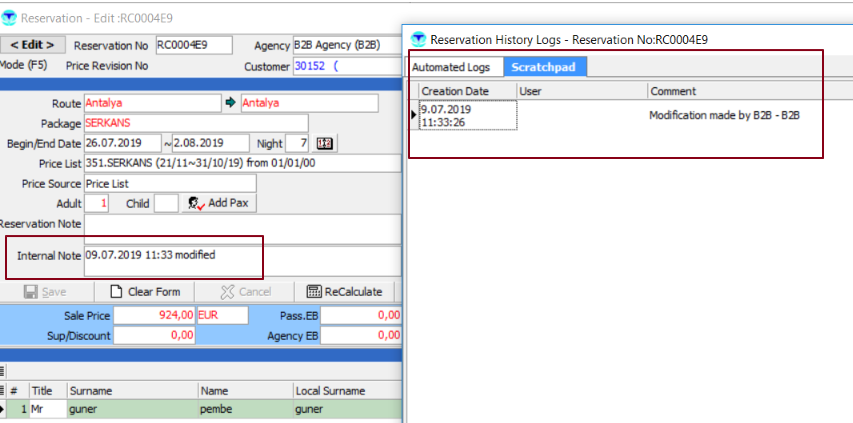Click the Package field showing SERKANS

coord(195,123)
